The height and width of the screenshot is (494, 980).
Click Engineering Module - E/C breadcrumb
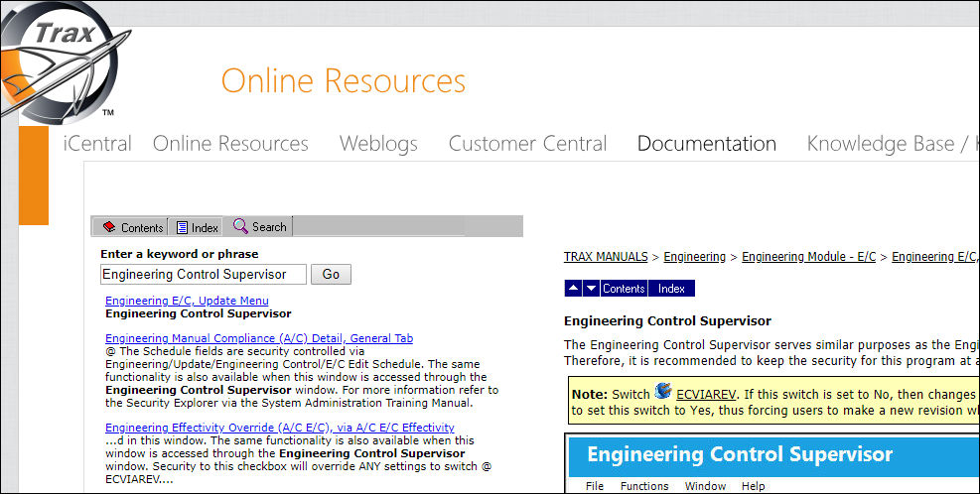coord(809,257)
